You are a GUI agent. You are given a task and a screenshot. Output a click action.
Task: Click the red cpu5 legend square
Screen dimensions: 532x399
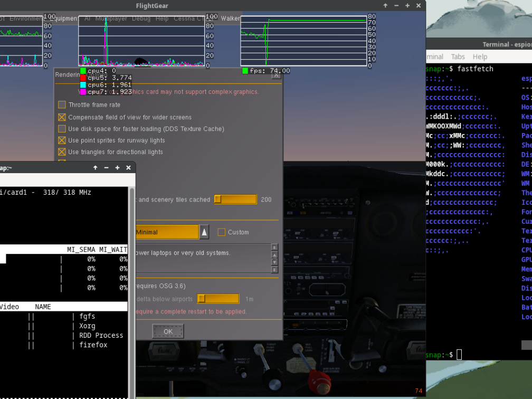82,78
